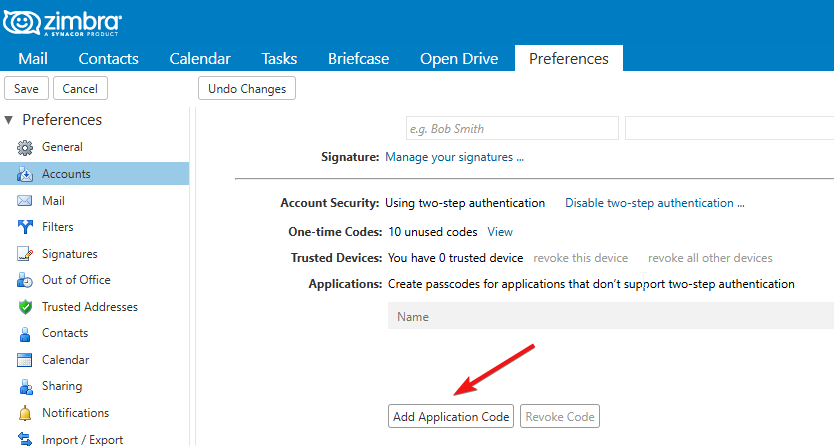
Task: Click the Out of Office icon
Action: pyautogui.click(x=25, y=280)
